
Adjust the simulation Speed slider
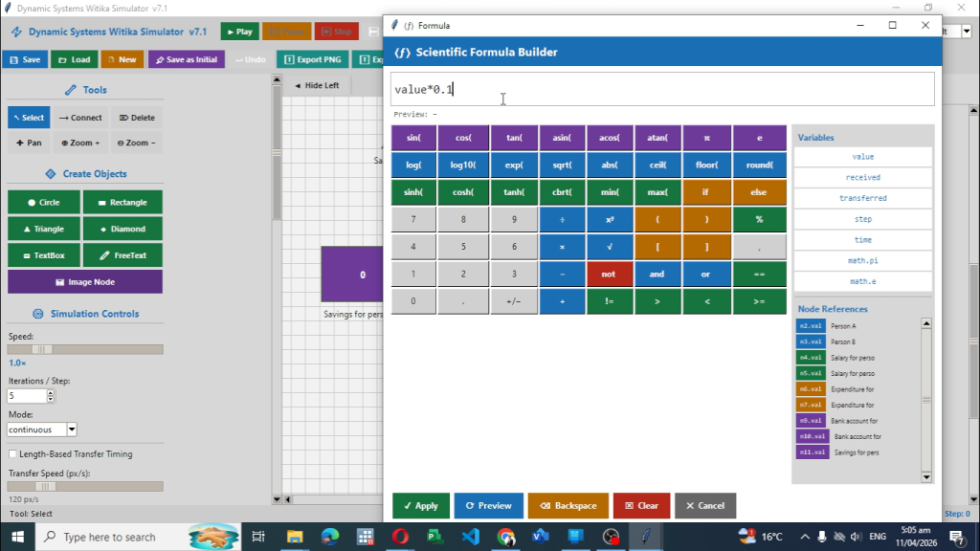42,349
